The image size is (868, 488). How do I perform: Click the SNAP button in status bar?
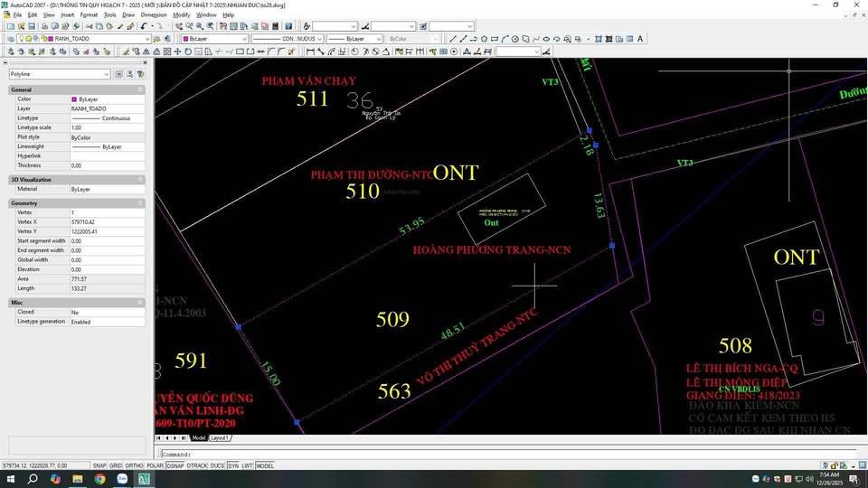click(99, 465)
